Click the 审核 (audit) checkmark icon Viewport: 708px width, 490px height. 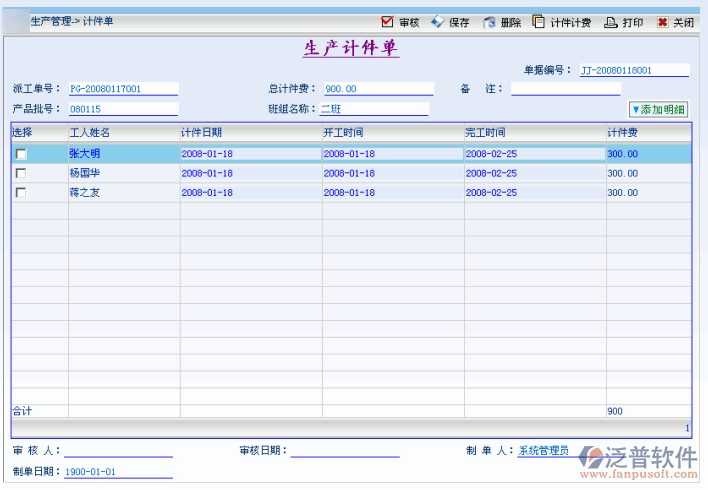[387, 22]
